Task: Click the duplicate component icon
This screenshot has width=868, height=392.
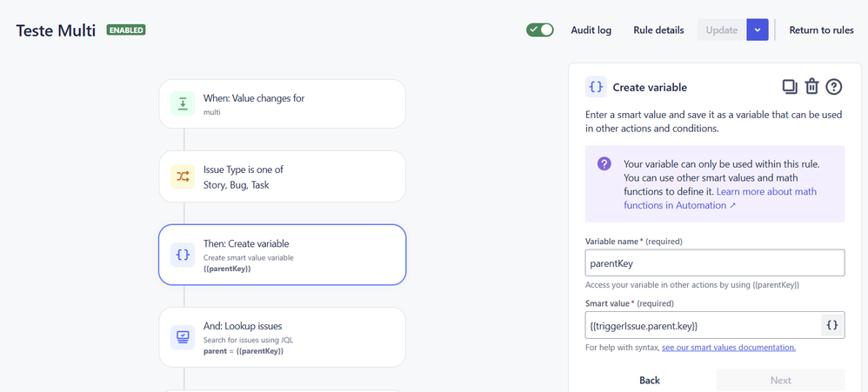Action: click(790, 87)
